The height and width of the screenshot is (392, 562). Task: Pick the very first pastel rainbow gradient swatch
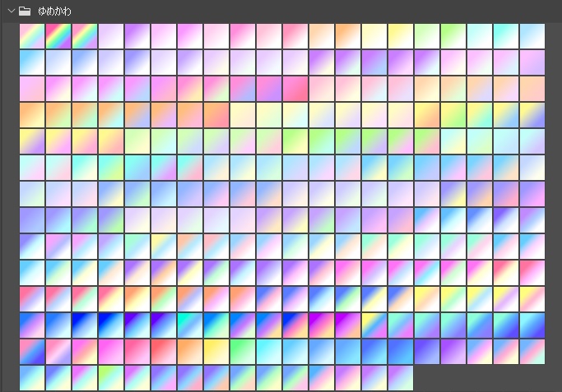pyautogui.click(x=32, y=36)
